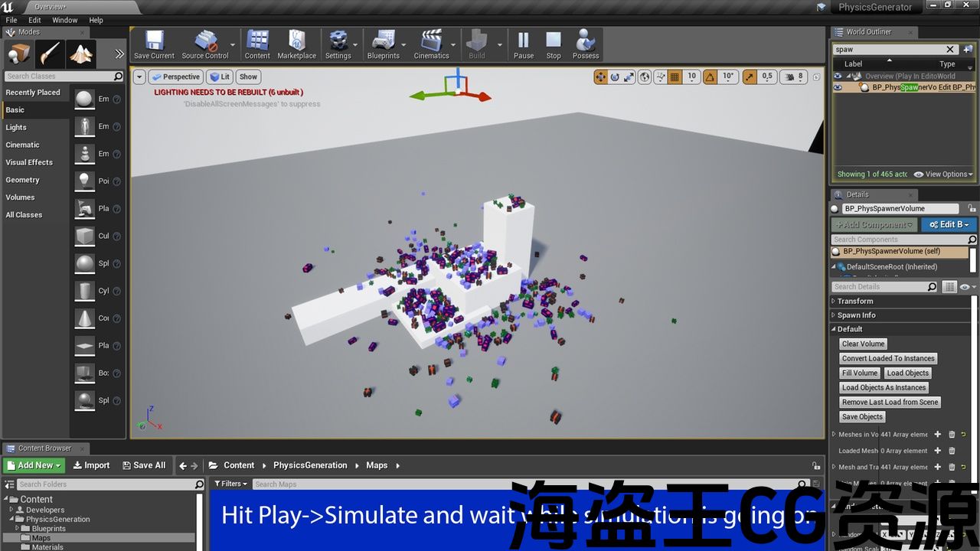The width and height of the screenshot is (980, 551).
Task: Open the View Options dropdown in World Outliner
Action: [943, 174]
